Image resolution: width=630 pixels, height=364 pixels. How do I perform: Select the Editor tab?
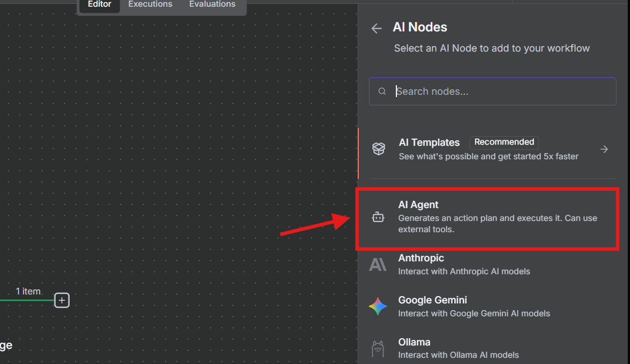(x=99, y=4)
